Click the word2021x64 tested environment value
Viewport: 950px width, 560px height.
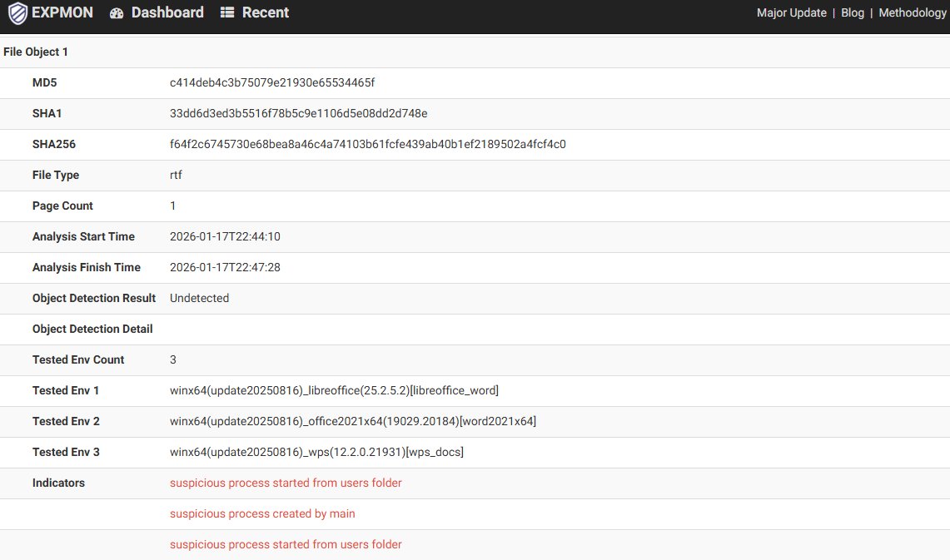pos(353,421)
